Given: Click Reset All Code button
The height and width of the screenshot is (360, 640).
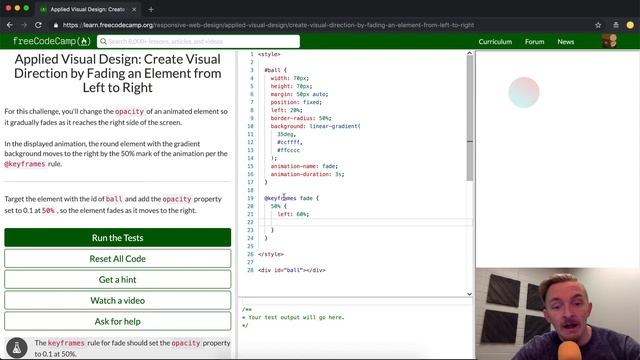Looking at the screenshot, I should tap(118, 258).
